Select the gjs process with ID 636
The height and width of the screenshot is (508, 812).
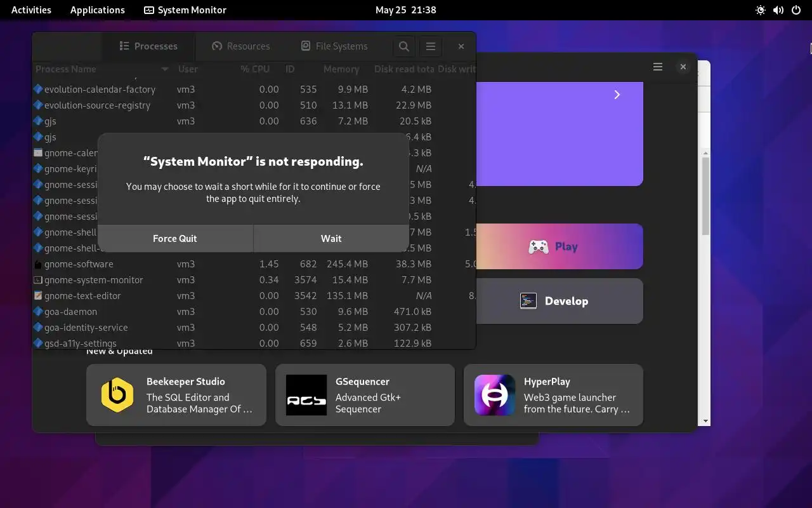(254, 121)
